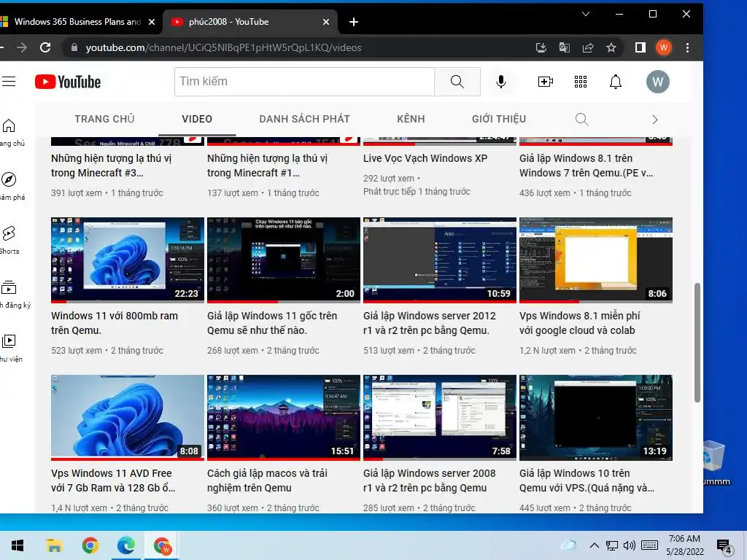Open the TRANG CHỦ channel tab

(x=104, y=119)
